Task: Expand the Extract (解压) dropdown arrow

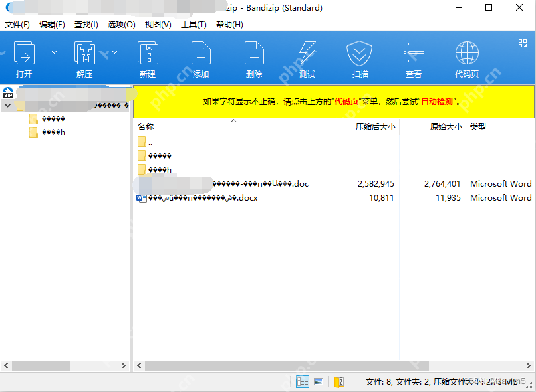Action: click(114, 52)
